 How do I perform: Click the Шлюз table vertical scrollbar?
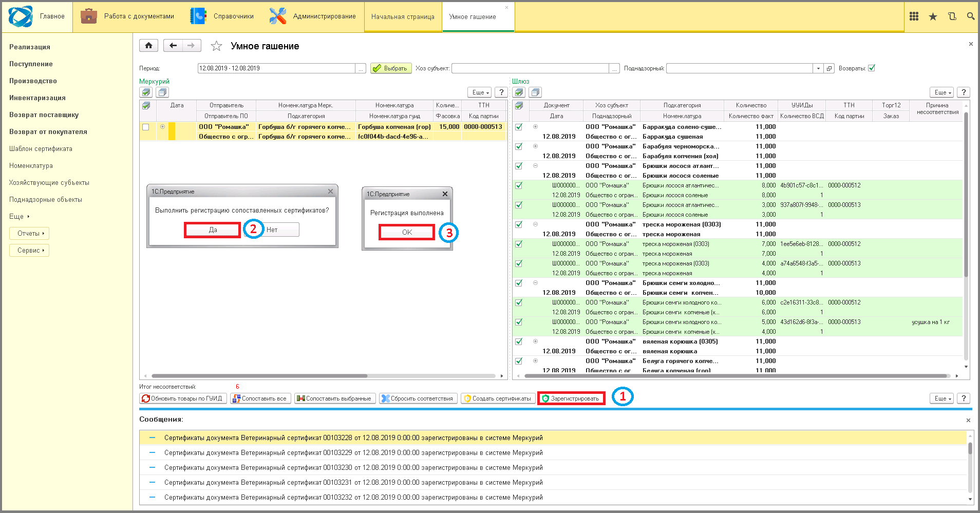tap(966, 195)
